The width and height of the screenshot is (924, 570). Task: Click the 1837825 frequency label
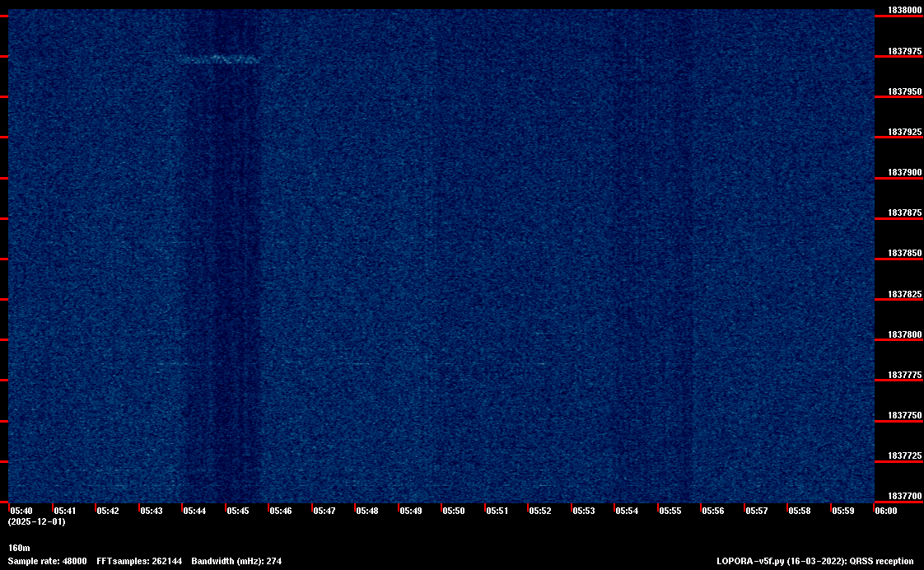(904, 294)
